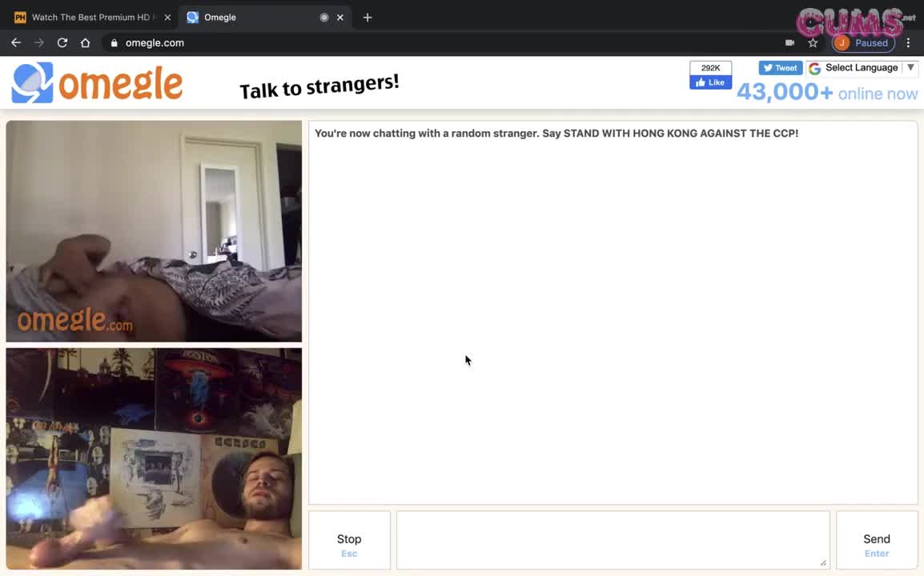Click the Omegle speech-bubble logo icon

tap(32, 82)
